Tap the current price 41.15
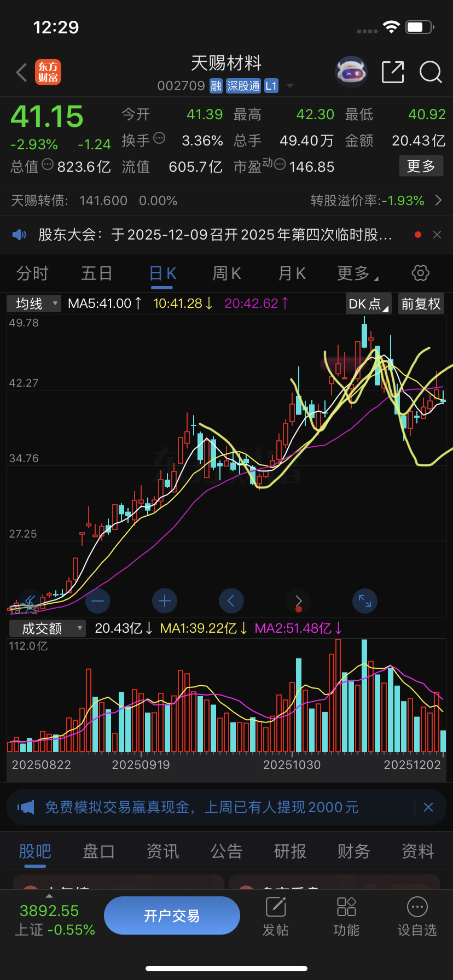 pos(47,116)
